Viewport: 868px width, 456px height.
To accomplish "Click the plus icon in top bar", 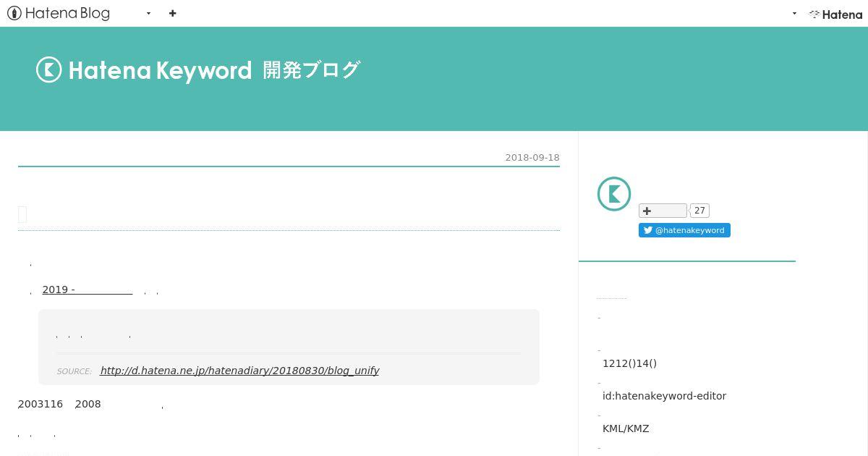I will point(172,13).
